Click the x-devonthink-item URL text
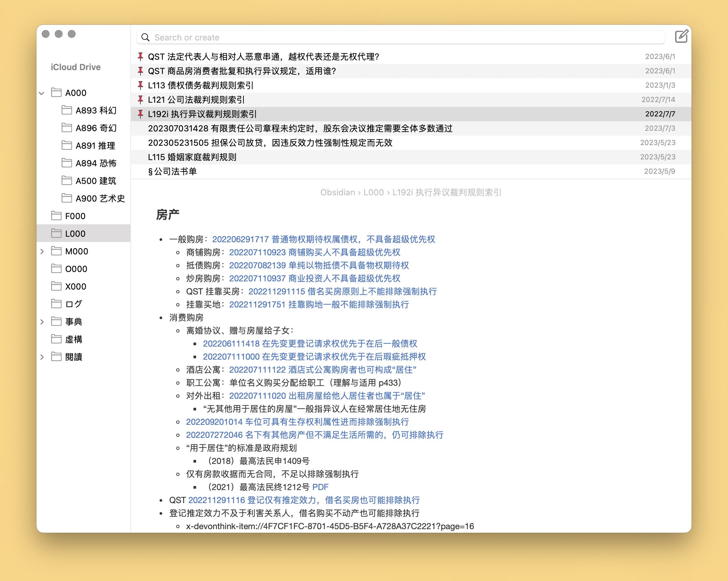728x581 pixels. (x=330, y=526)
